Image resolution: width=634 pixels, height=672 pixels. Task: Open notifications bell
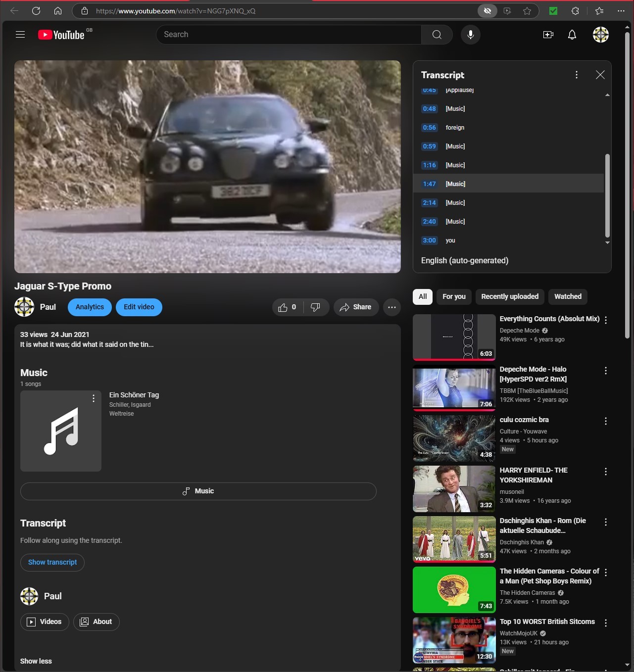point(572,35)
